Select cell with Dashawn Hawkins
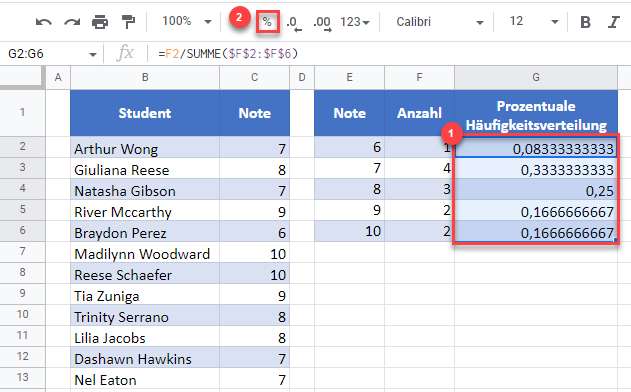Viewport: 631px width, 392px height. point(145,357)
